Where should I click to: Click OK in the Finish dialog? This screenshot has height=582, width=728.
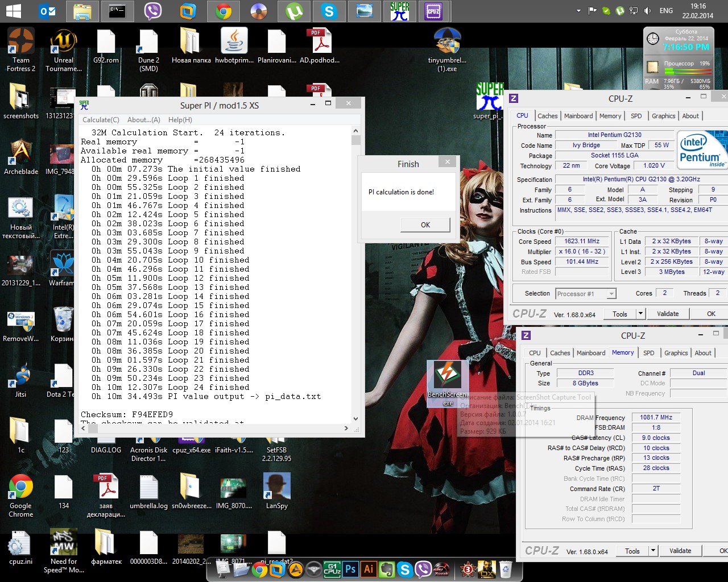click(425, 225)
